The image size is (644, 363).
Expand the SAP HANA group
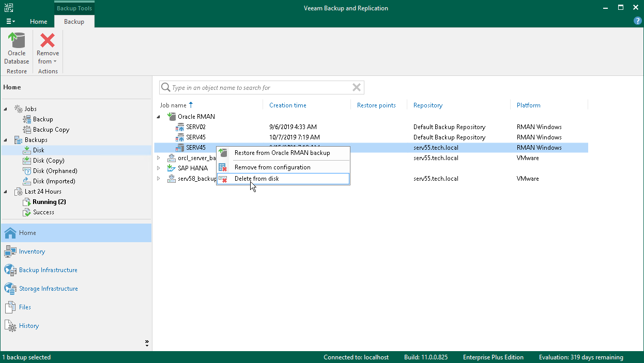[x=159, y=168]
